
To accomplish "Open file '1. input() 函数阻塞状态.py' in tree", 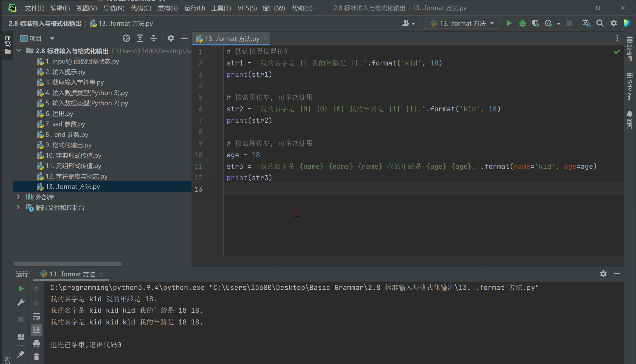I will pyautogui.click(x=82, y=62).
